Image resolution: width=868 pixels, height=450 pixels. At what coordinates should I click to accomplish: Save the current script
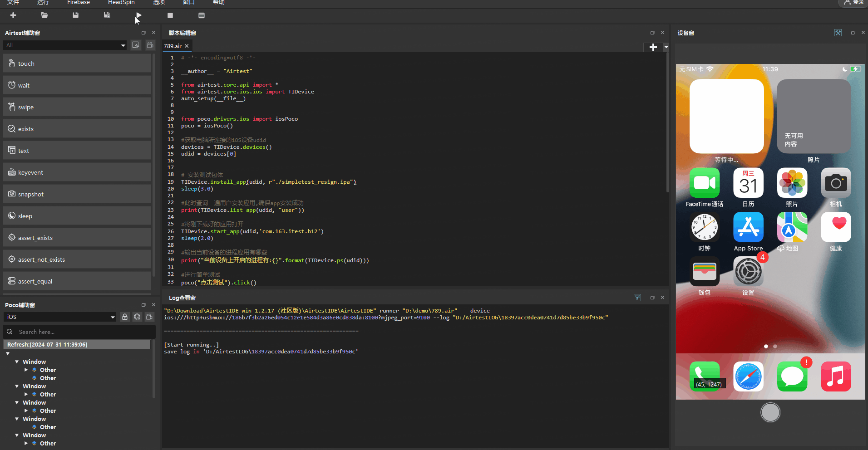(x=75, y=15)
